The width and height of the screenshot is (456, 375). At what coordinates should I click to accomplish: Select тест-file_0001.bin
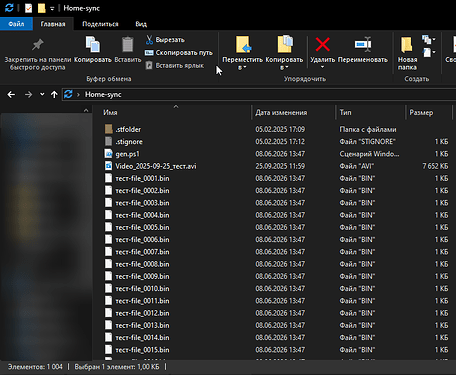pos(142,178)
